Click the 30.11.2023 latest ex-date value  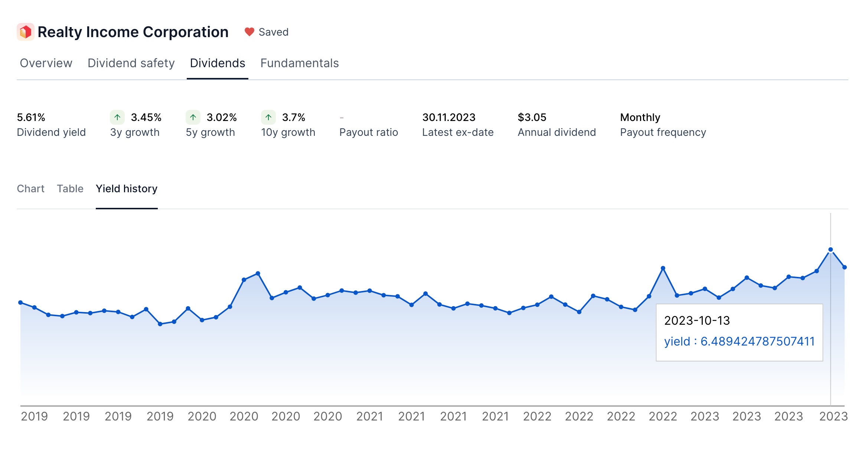click(449, 117)
